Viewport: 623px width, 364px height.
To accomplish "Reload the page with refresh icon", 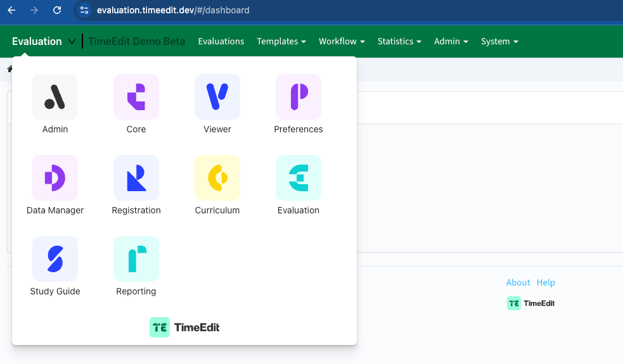I will coord(57,10).
